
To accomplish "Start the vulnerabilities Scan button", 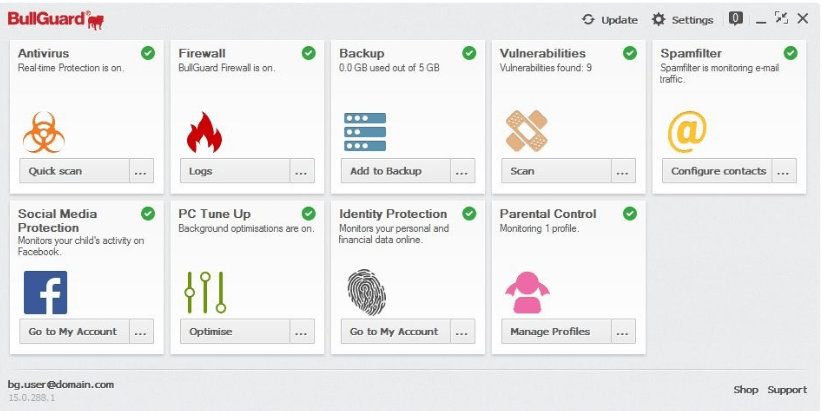I will pyautogui.click(x=556, y=171).
